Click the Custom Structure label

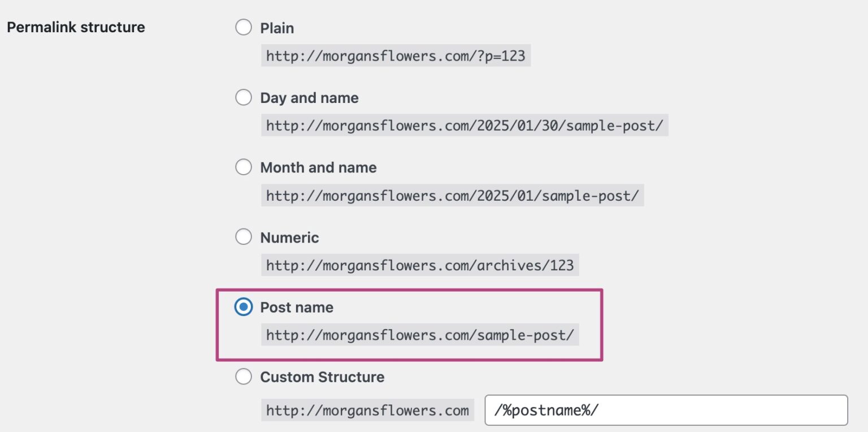(322, 377)
